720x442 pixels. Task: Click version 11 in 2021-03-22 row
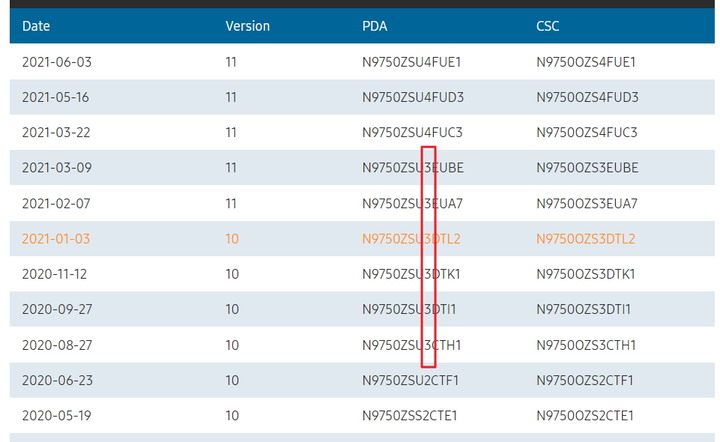231,133
